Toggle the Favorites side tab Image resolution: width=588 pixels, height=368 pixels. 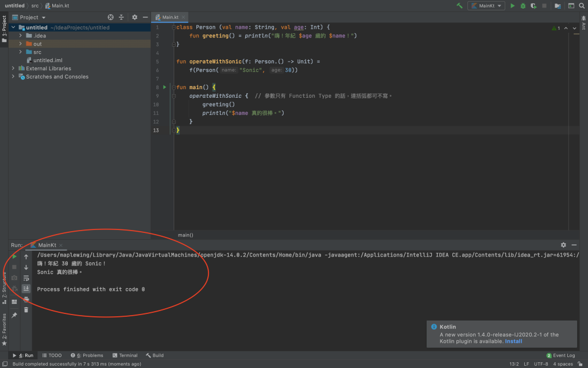(4, 329)
